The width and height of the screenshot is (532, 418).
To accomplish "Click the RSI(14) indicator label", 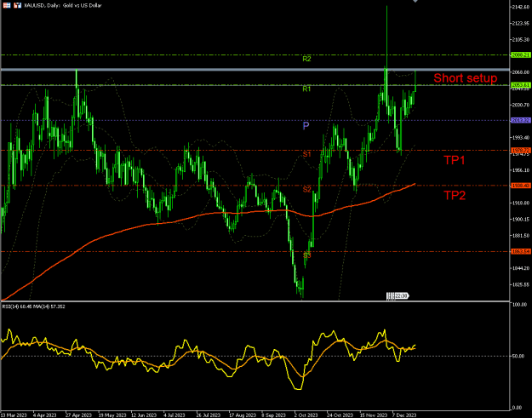I will [x=34, y=306].
